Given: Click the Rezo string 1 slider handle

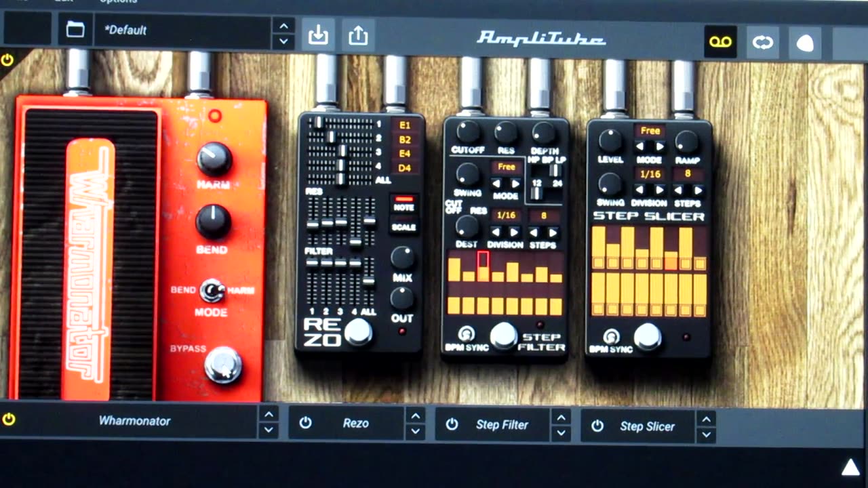Looking at the screenshot, I should point(318,122).
